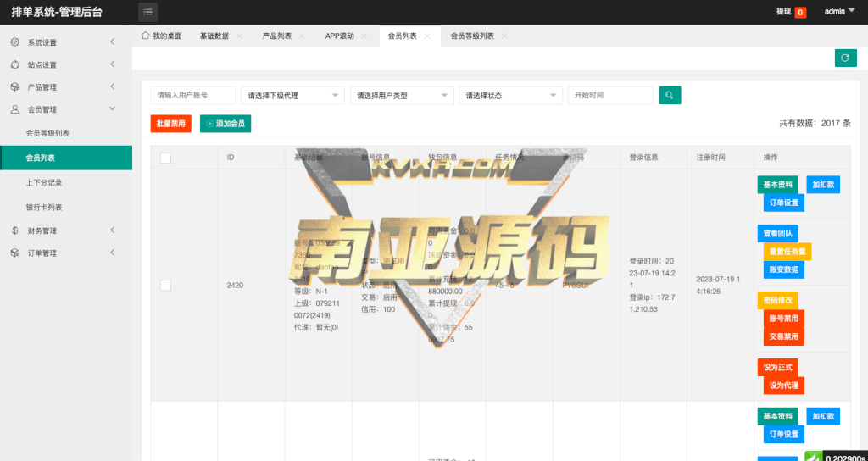Image resolution: width=868 pixels, height=461 pixels.
Task: Click the 站点设置 sidebar icon
Action: pos(15,64)
